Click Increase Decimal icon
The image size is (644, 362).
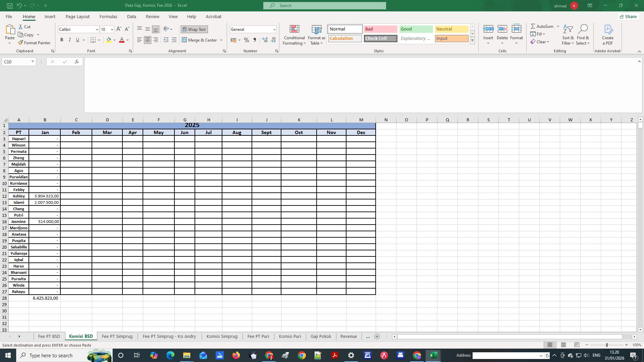click(x=265, y=40)
